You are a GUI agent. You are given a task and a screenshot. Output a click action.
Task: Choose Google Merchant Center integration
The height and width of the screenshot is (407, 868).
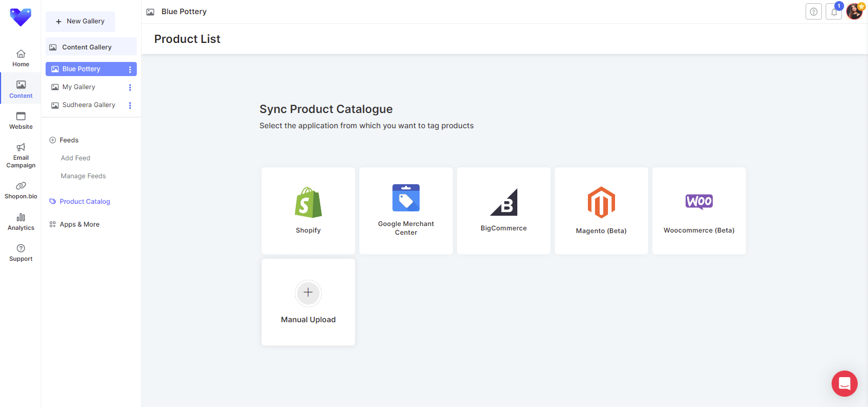pyautogui.click(x=406, y=198)
